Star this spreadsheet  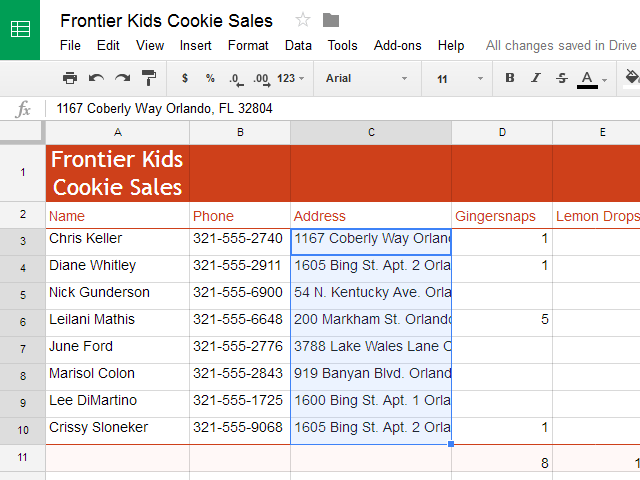(303, 20)
